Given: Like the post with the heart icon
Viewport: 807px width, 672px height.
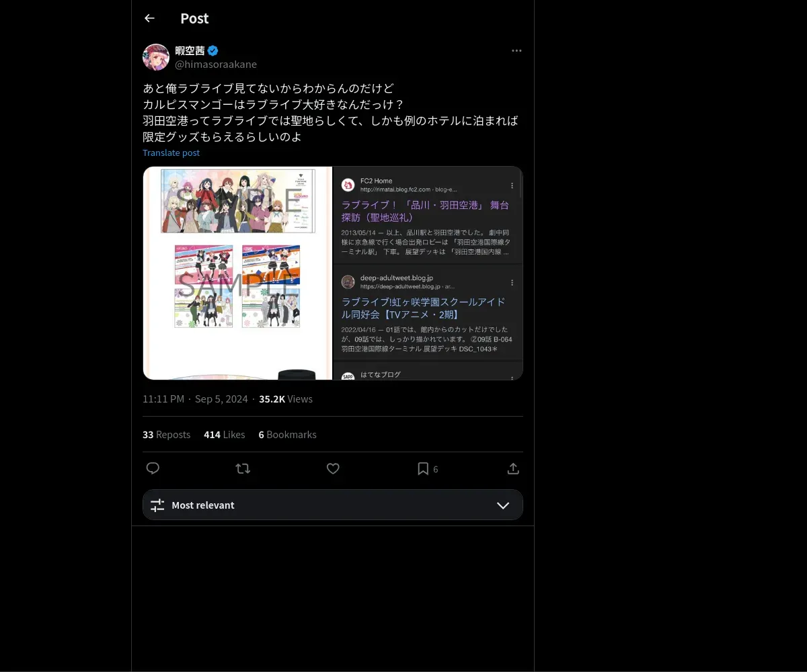Looking at the screenshot, I should (x=333, y=468).
